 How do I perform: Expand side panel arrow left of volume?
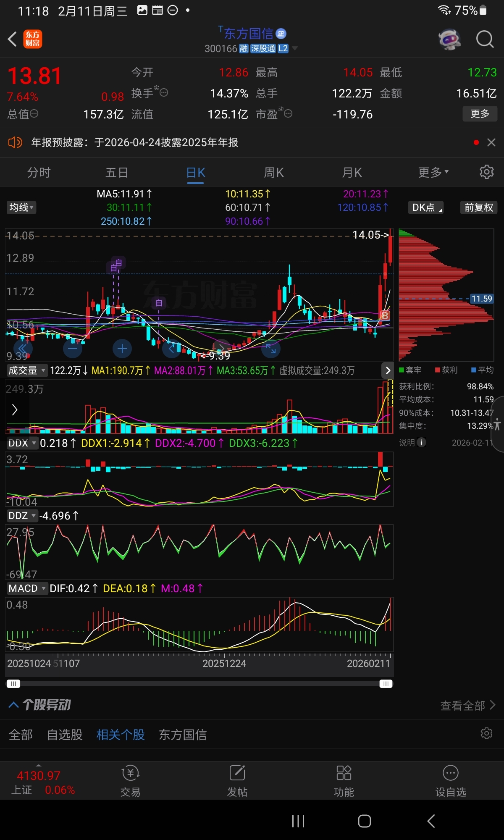[x=15, y=409]
